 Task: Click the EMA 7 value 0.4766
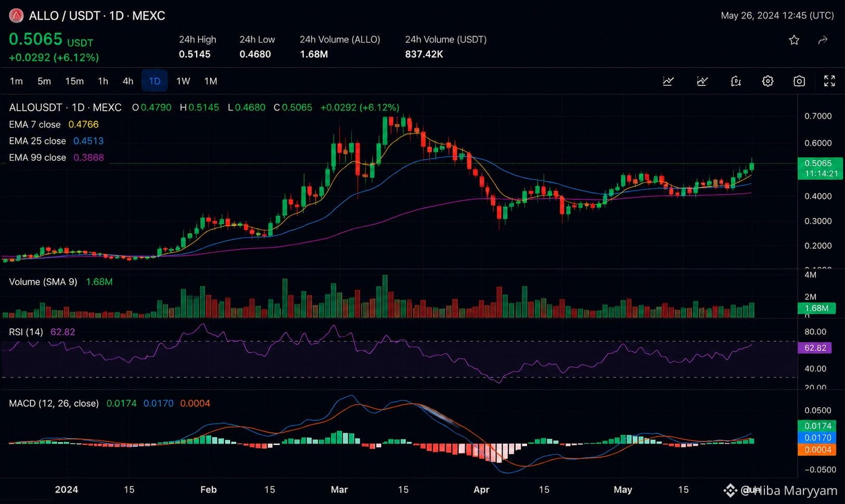(83, 124)
